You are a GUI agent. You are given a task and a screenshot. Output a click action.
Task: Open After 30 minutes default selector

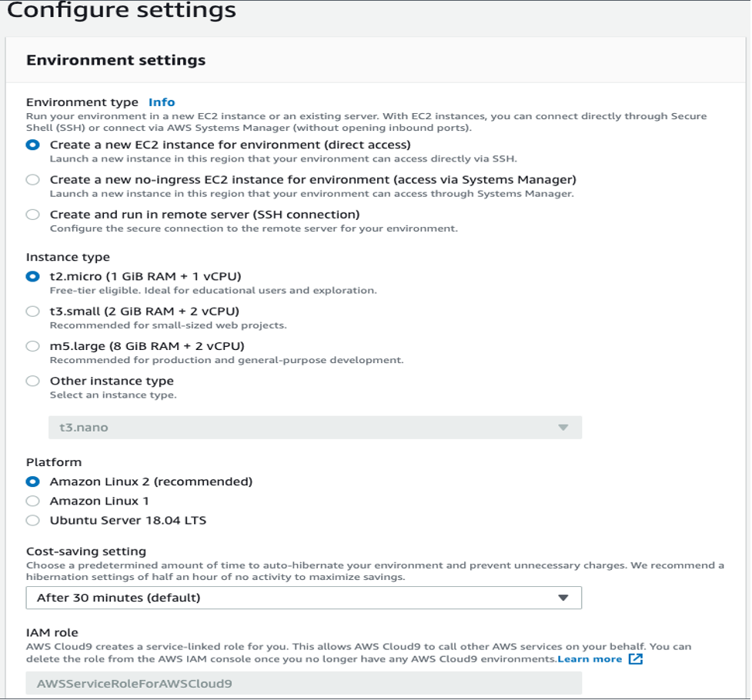click(x=304, y=598)
